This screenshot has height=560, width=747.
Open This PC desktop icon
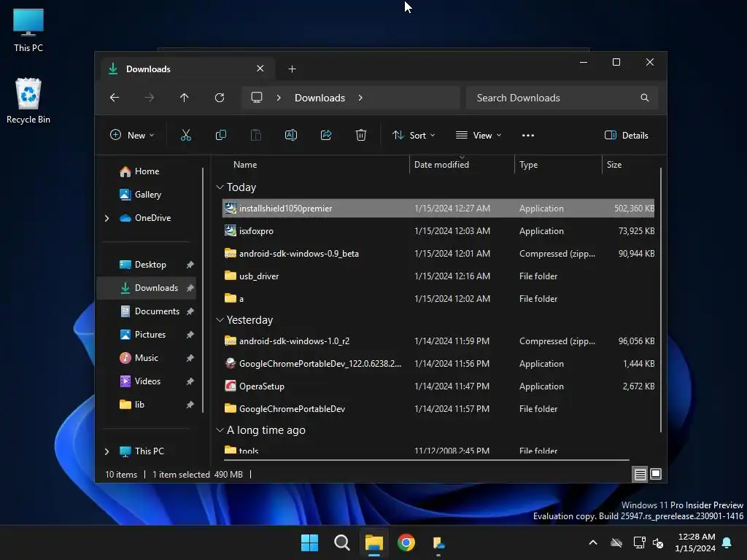28,29
